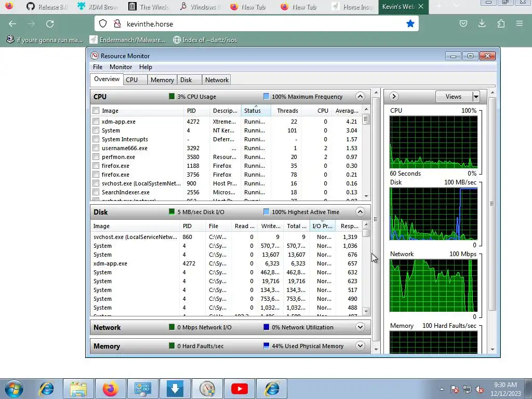Collapse the CPU section chevron
The width and height of the screenshot is (532, 399).
[360, 96]
